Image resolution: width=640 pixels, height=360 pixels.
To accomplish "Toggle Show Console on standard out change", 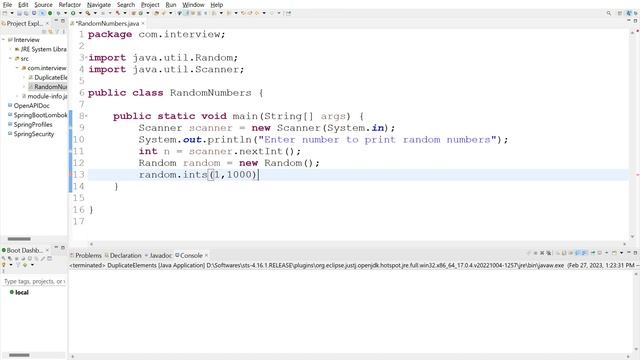I will 577,253.
